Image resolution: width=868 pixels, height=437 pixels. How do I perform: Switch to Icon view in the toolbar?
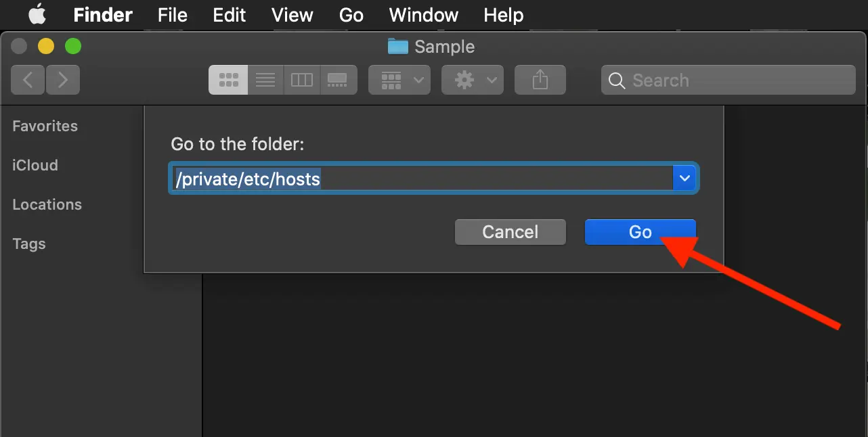[227, 79]
